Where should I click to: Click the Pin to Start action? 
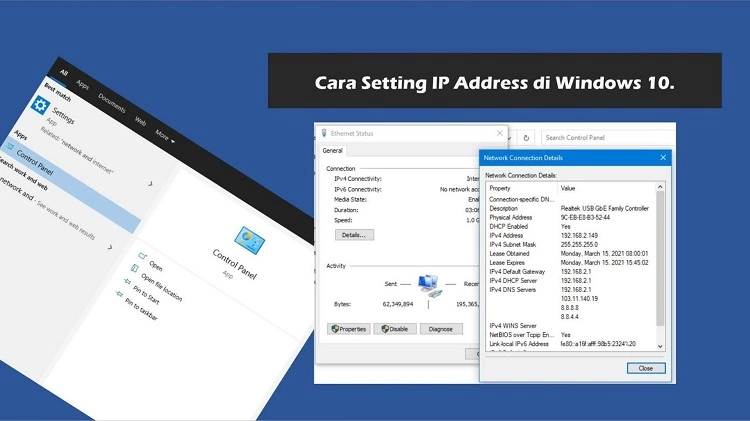[x=146, y=295]
